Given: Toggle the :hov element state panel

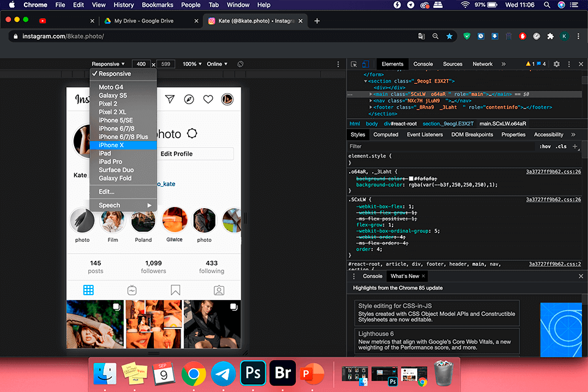Looking at the screenshot, I should [x=545, y=146].
